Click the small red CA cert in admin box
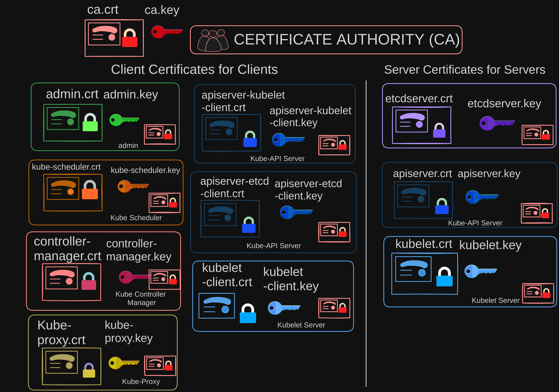 tap(160, 134)
